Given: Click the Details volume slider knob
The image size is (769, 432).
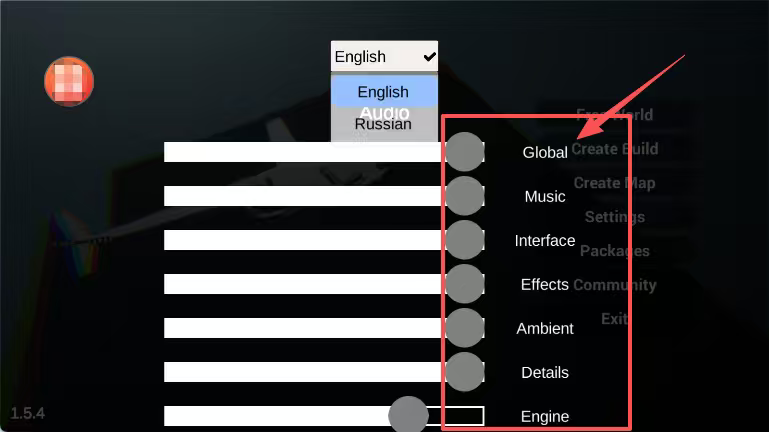Looking at the screenshot, I should (464, 372).
